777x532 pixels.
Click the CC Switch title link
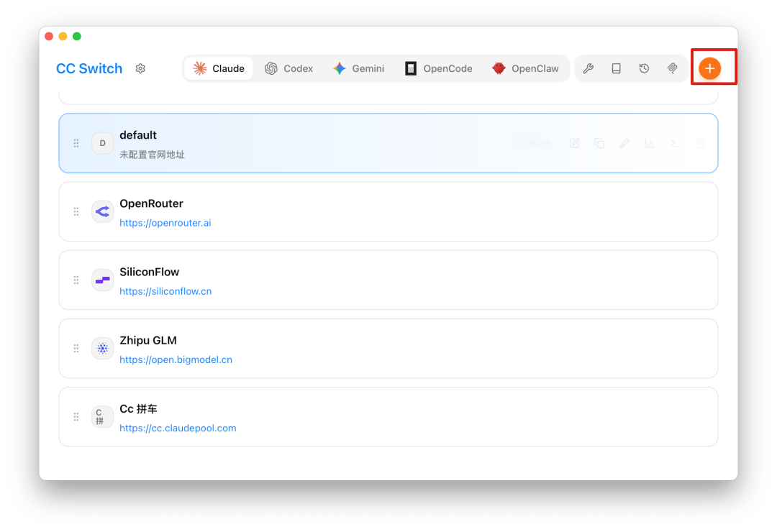pyautogui.click(x=89, y=68)
